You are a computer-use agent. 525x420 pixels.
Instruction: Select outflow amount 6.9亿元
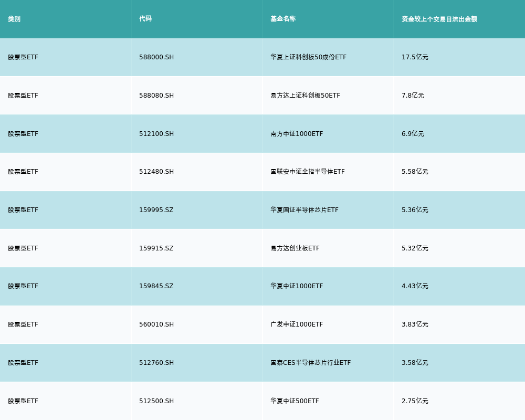413,134
